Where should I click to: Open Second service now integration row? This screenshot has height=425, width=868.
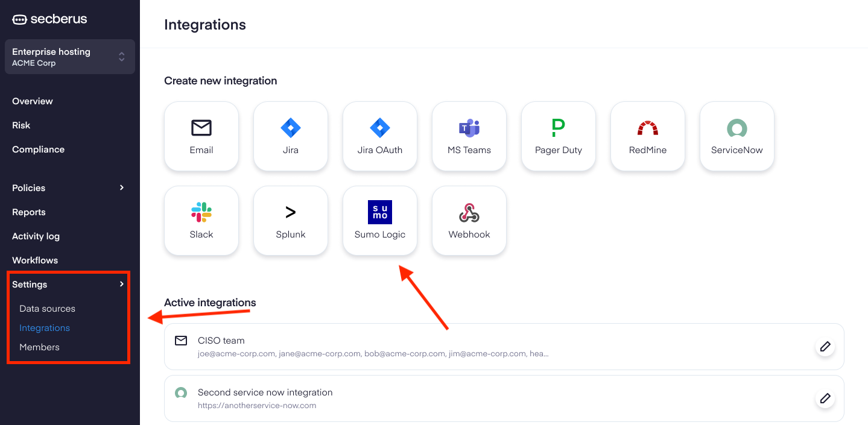(504, 398)
